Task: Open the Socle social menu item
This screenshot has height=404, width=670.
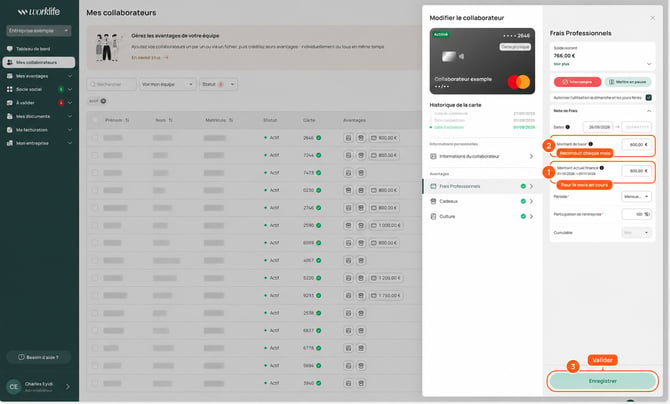Action: (x=39, y=89)
